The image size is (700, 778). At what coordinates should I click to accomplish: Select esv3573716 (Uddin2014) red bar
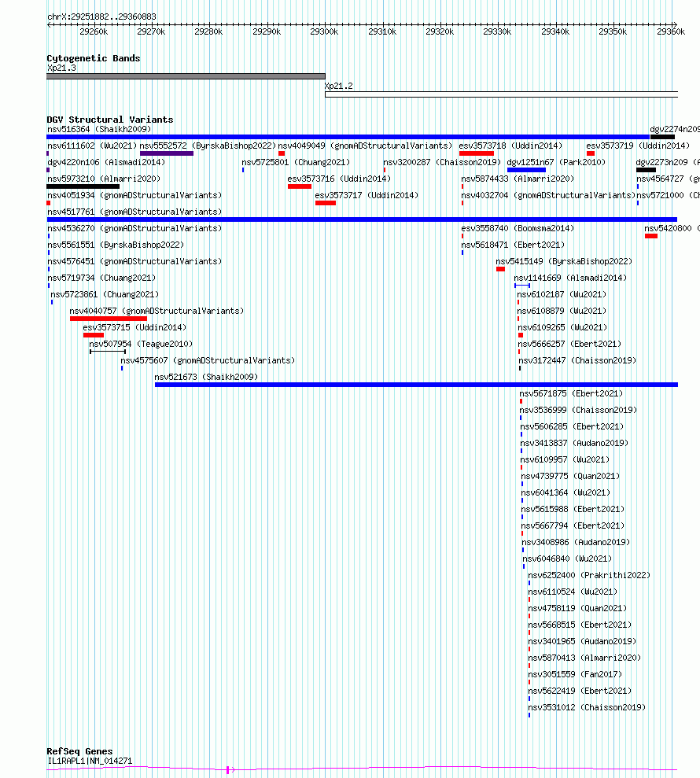pos(300,186)
